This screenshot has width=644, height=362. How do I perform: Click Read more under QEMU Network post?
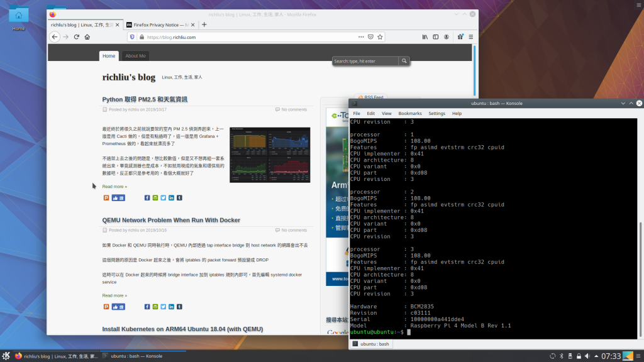click(114, 295)
